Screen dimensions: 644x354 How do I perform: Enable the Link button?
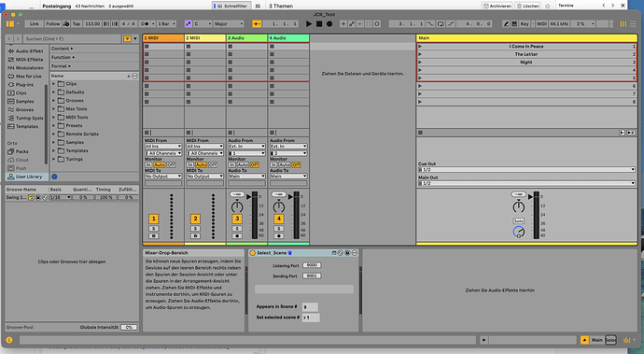click(x=35, y=24)
